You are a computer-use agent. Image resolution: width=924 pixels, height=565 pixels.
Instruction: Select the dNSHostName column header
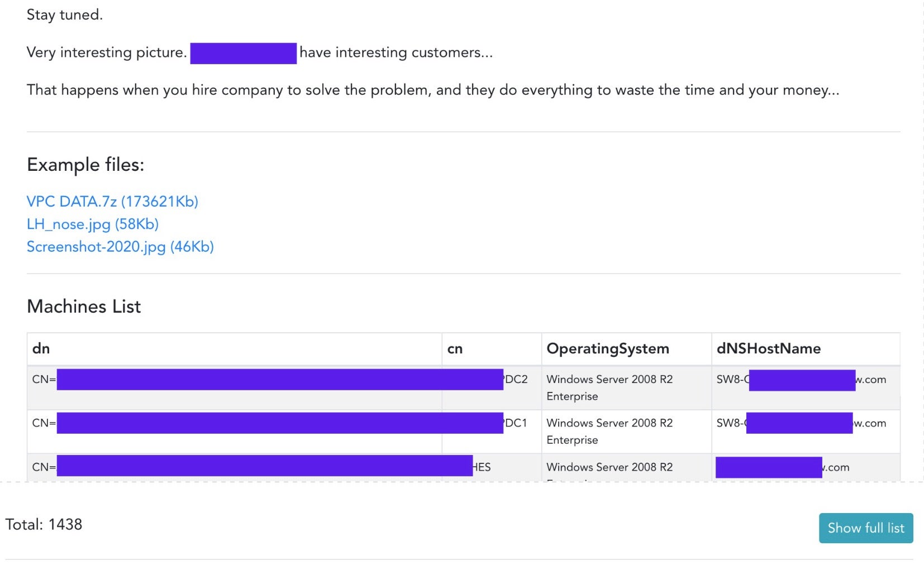click(768, 349)
